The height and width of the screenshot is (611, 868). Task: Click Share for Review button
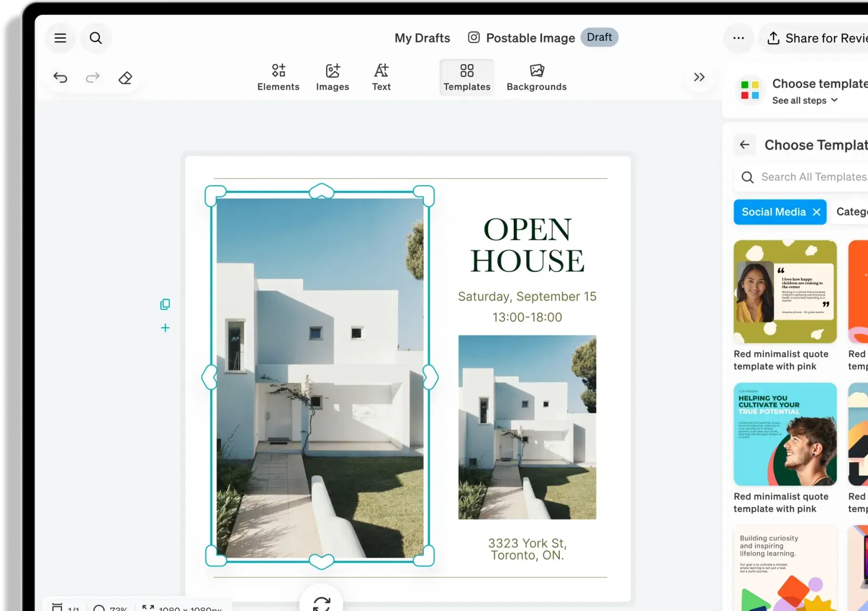coord(816,38)
